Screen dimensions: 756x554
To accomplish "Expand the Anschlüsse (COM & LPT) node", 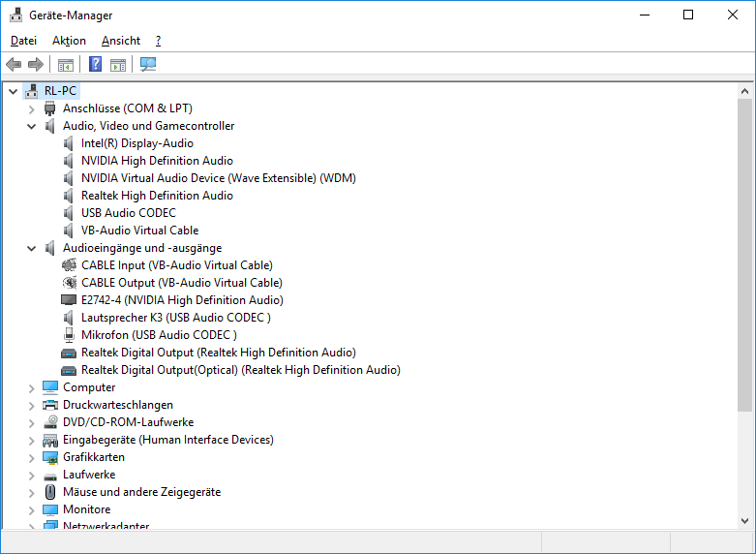I will (32, 108).
